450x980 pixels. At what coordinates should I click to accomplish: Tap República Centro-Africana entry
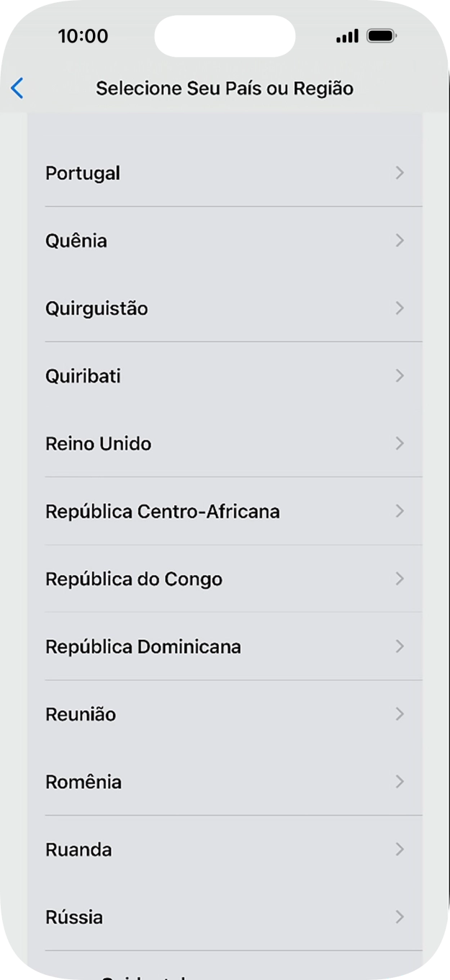click(163, 512)
